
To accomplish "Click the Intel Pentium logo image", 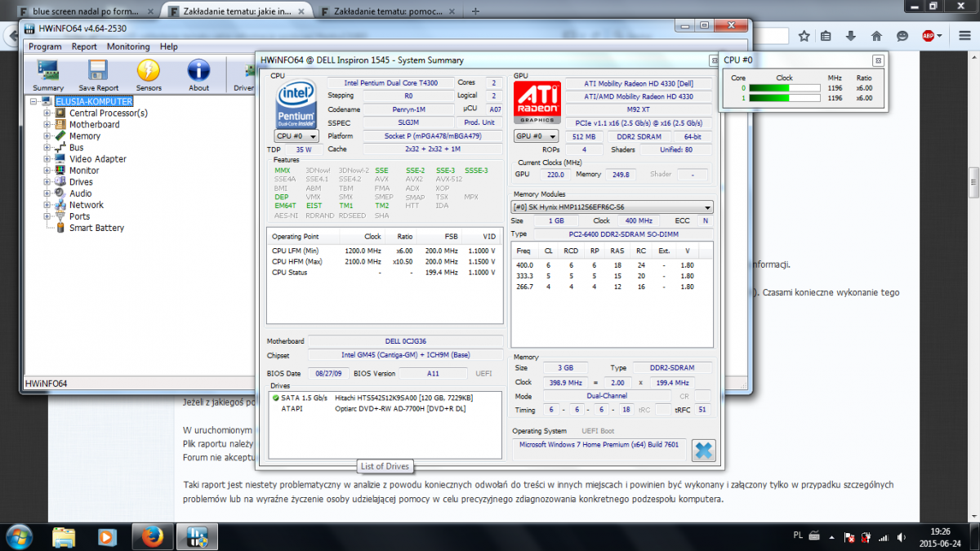I will point(296,103).
